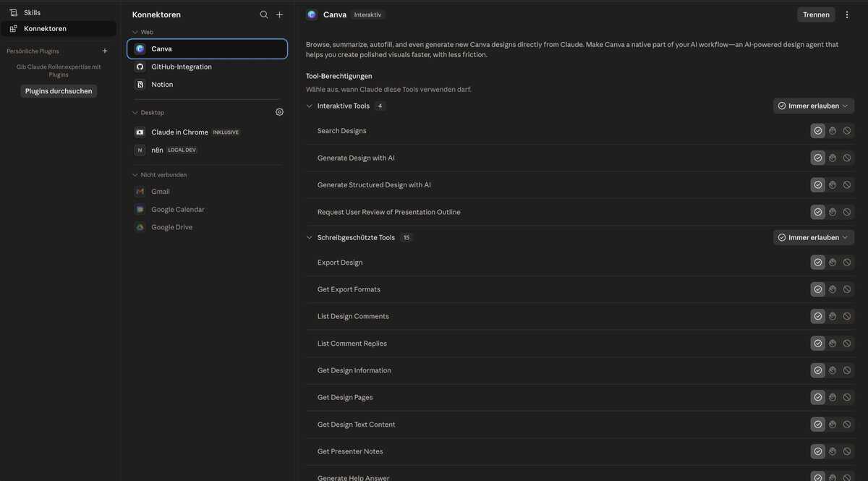This screenshot has height=481, width=868.
Task: Open the Claude in Chrome connector
Action: pyautogui.click(x=208, y=132)
